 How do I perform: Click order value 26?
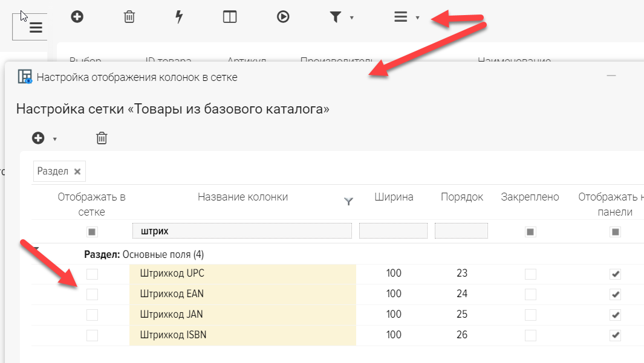point(462,335)
